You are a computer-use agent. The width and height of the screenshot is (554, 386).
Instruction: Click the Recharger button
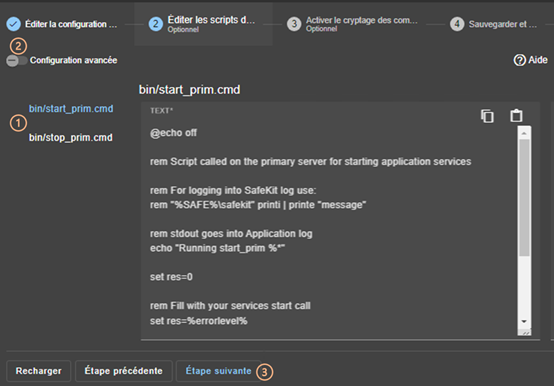tap(39, 371)
